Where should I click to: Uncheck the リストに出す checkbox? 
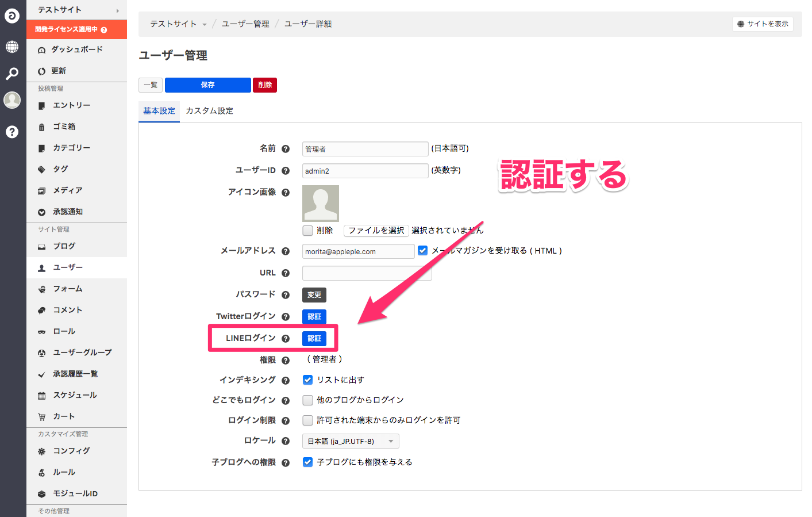click(x=308, y=380)
